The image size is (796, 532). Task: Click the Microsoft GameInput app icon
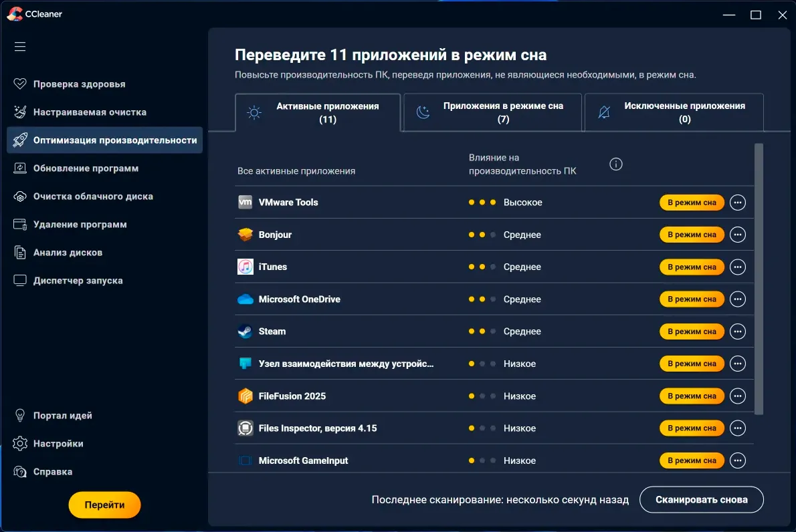coord(245,460)
